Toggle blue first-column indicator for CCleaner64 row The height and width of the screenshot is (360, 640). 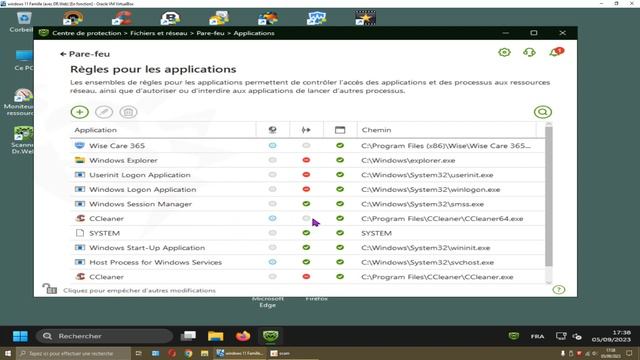[273, 218]
